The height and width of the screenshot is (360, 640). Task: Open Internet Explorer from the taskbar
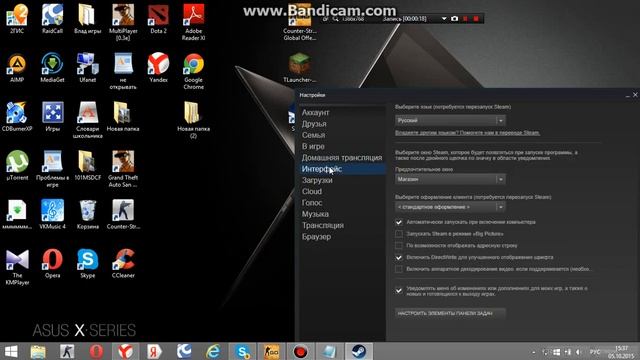(213, 351)
